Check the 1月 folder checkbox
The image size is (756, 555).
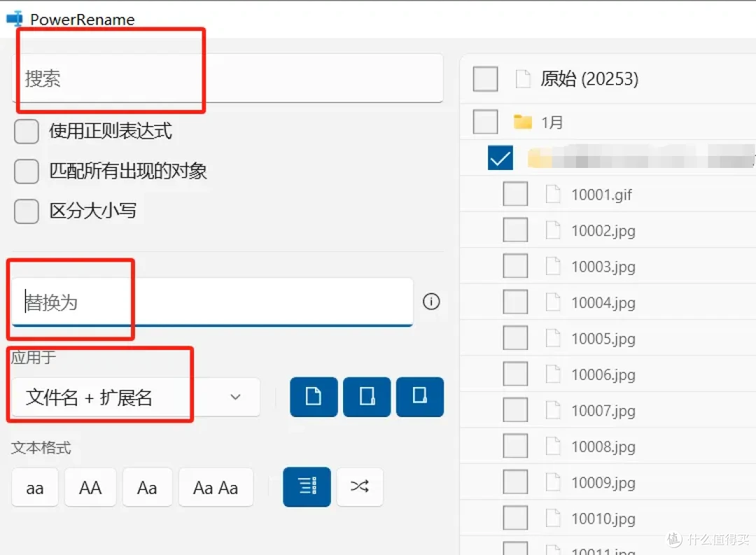(x=486, y=122)
